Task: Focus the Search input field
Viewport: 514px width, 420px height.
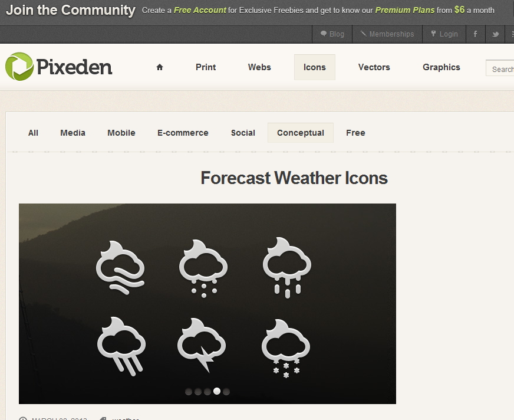Action: pyautogui.click(x=500, y=68)
